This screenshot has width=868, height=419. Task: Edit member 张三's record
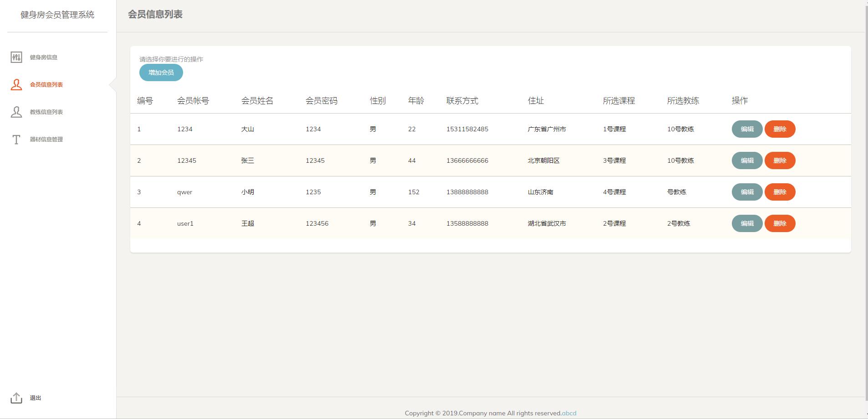pyautogui.click(x=747, y=160)
